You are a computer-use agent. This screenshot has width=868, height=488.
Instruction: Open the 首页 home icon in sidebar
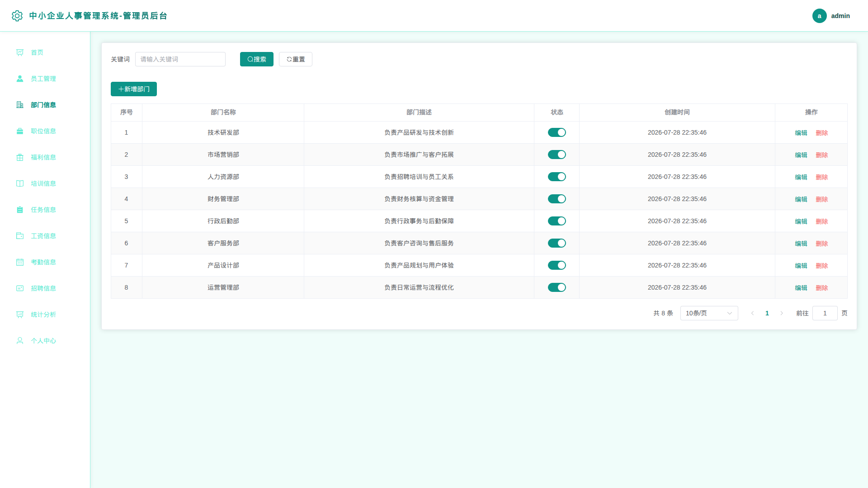click(x=20, y=52)
